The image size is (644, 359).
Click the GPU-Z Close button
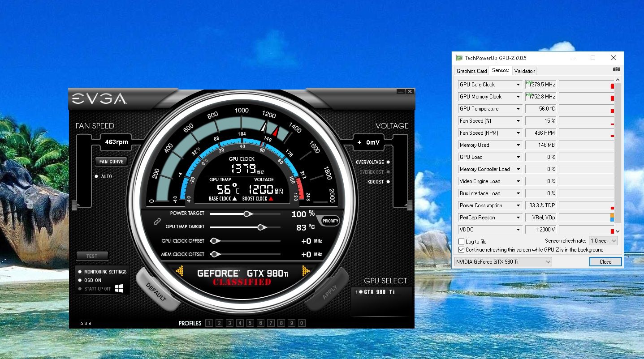pos(605,261)
